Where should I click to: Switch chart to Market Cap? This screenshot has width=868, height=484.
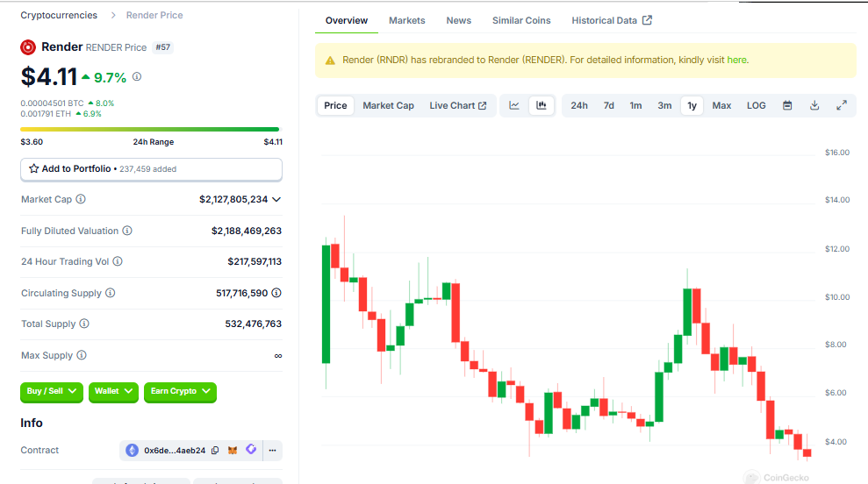click(388, 105)
